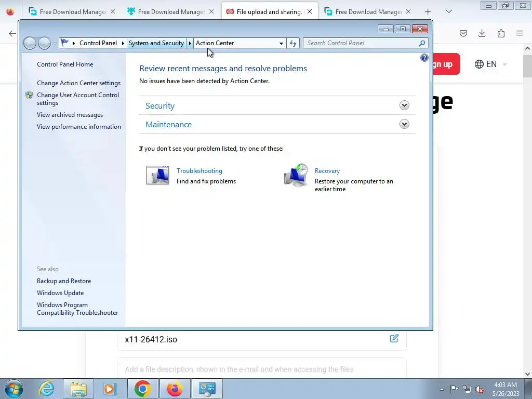Open Firefox downloads arrow icon

(482, 33)
